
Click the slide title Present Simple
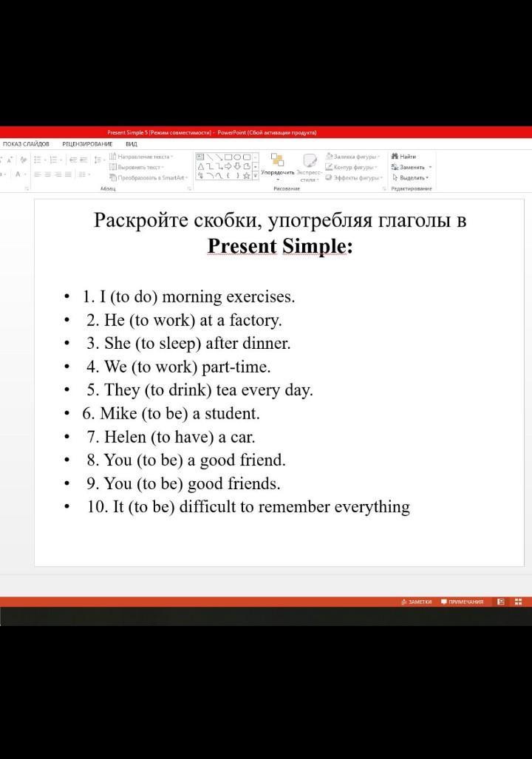click(x=280, y=246)
